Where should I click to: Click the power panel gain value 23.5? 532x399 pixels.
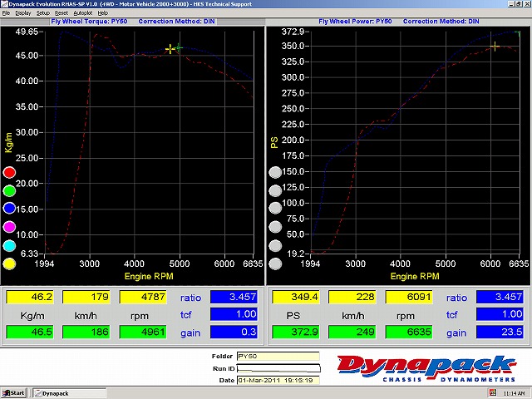(x=500, y=332)
